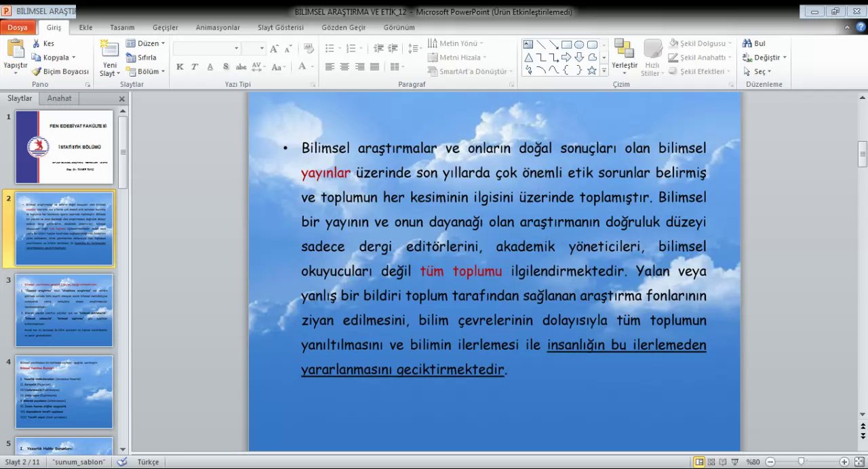The width and height of the screenshot is (868, 469).
Task: Select the right arrow shape
Action: tap(566, 58)
